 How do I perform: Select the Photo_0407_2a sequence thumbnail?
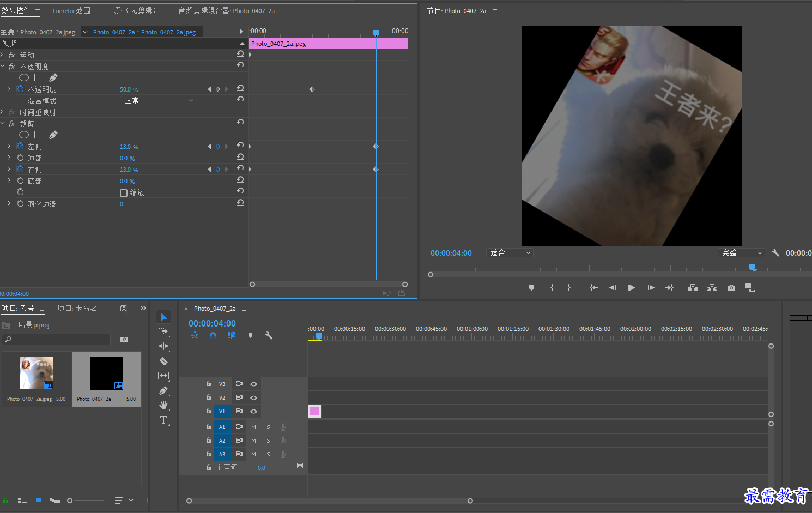tap(106, 373)
